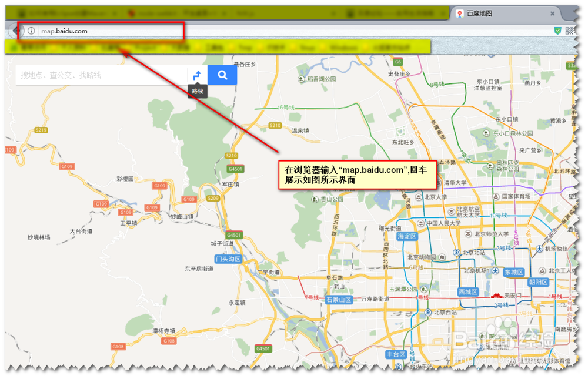Click the S219 road shield

coord(41,130)
